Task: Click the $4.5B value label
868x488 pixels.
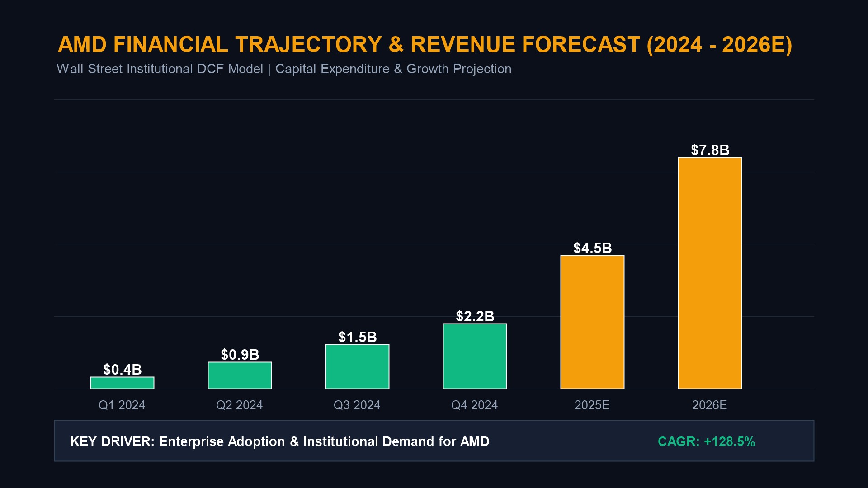Action: [593, 248]
